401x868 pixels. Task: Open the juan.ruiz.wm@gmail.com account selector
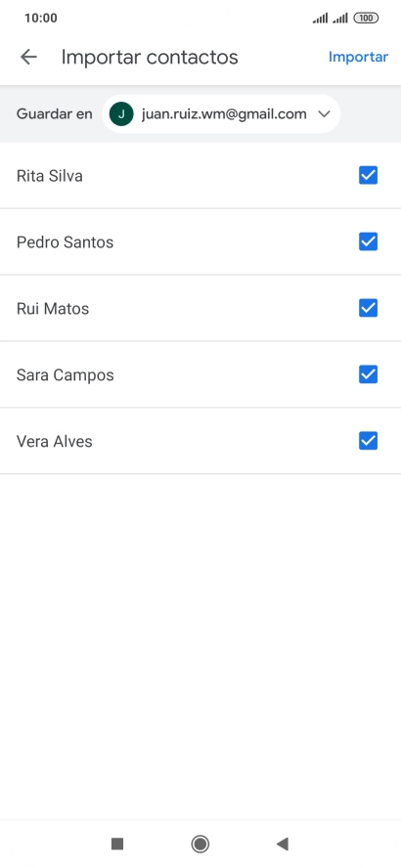pos(221,114)
